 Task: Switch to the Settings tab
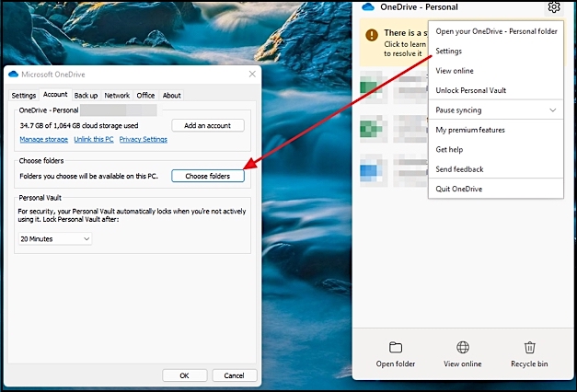click(24, 95)
